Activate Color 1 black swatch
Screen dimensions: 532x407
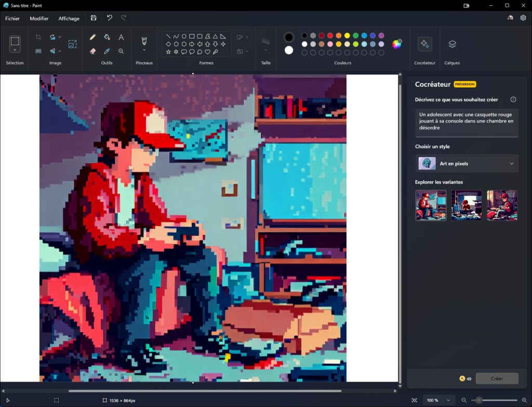pyautogui.click(x=289, y=37)
